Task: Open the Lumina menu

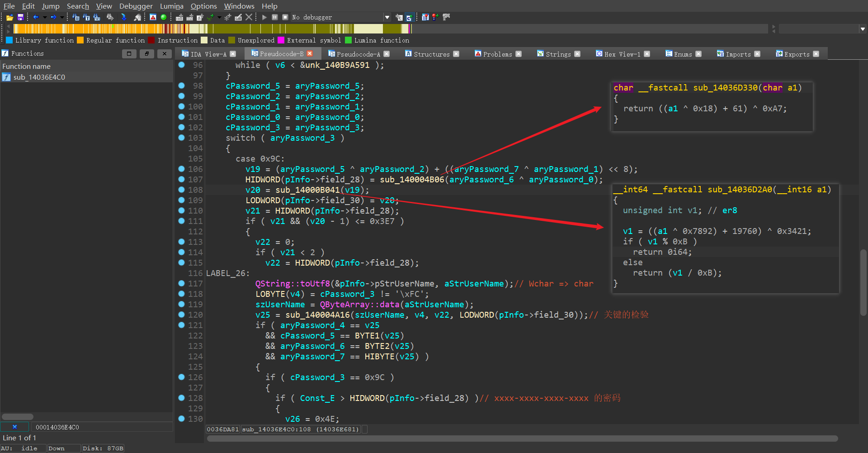Action: point(171,6)
